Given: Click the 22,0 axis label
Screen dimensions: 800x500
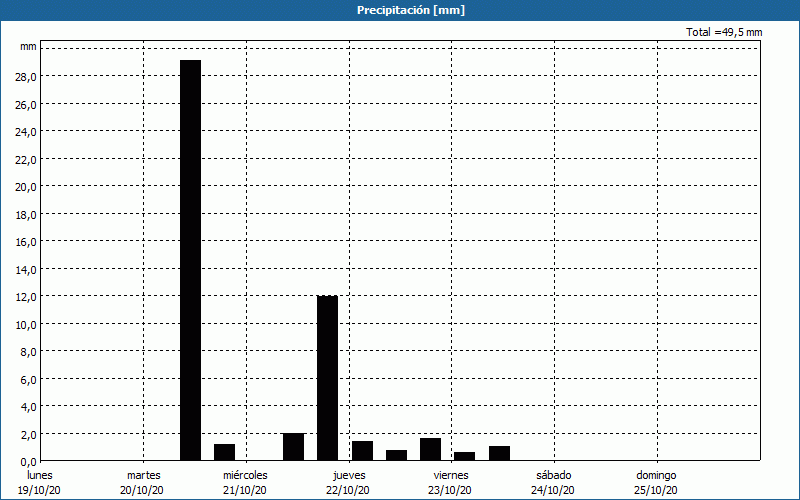Looking at the screenshot, I should [x=26, y=159].
